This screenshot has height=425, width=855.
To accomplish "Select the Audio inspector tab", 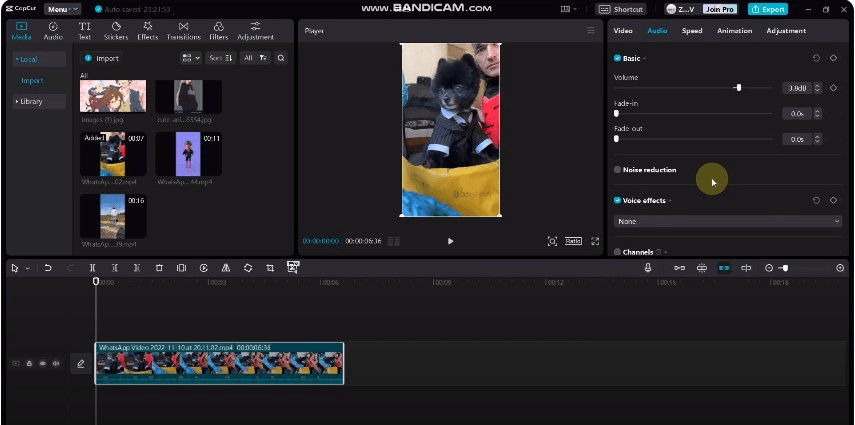I will [657, 31].
